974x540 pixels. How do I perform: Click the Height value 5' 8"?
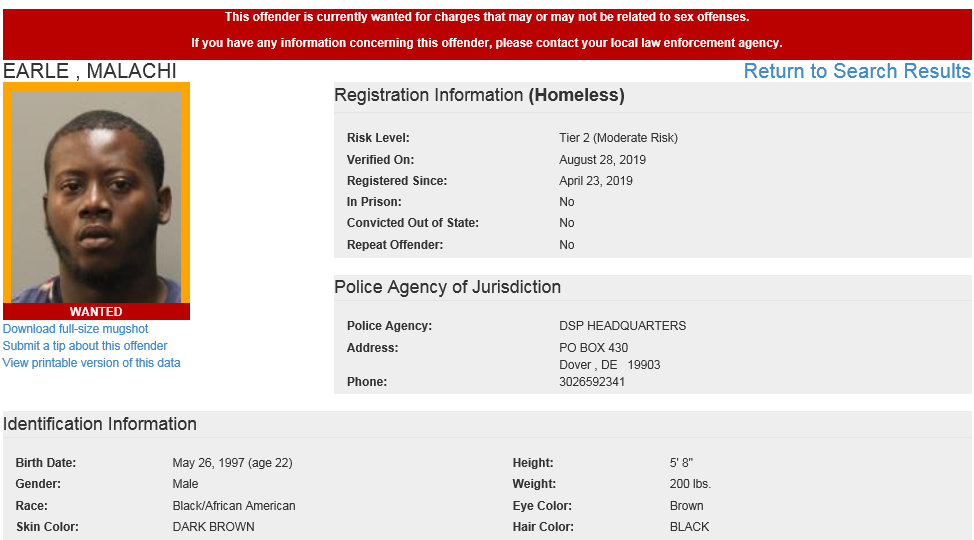pos(682,463)
